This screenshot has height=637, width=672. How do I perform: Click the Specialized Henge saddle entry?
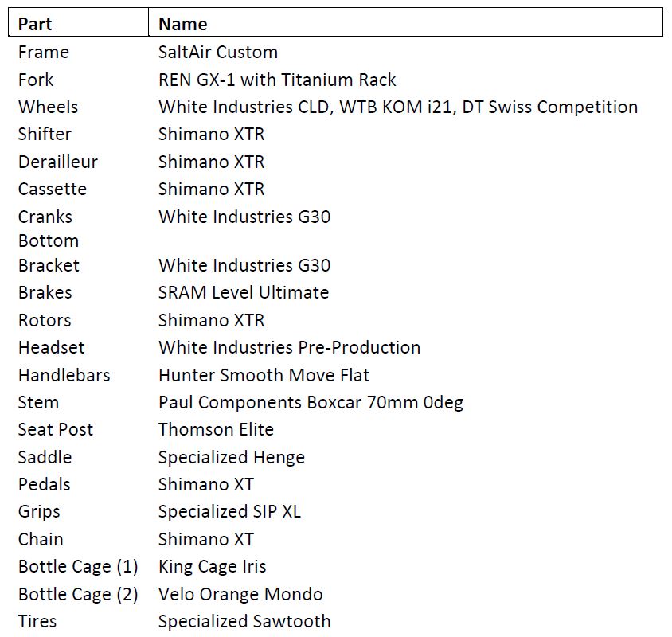(x=232, y=457)
